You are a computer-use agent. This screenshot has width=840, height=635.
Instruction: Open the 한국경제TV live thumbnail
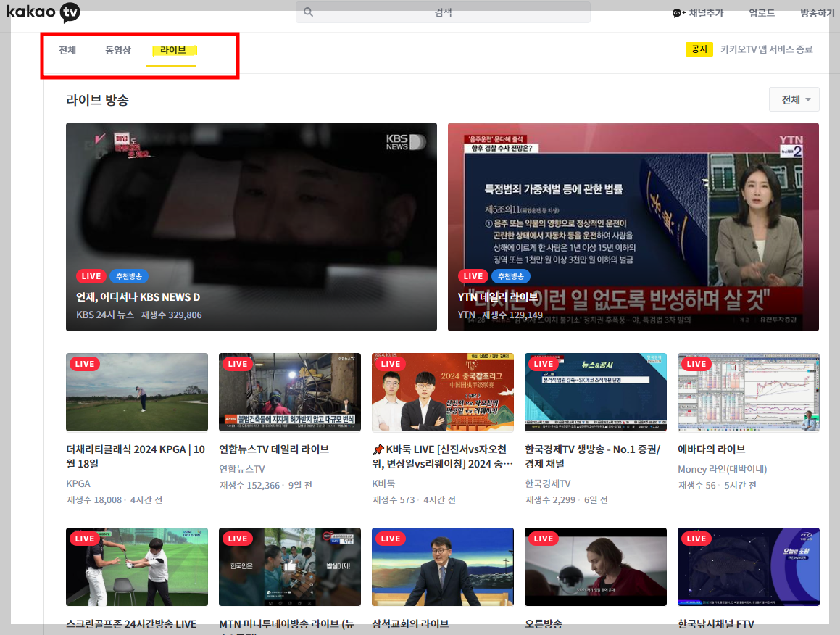click(596, 392)
